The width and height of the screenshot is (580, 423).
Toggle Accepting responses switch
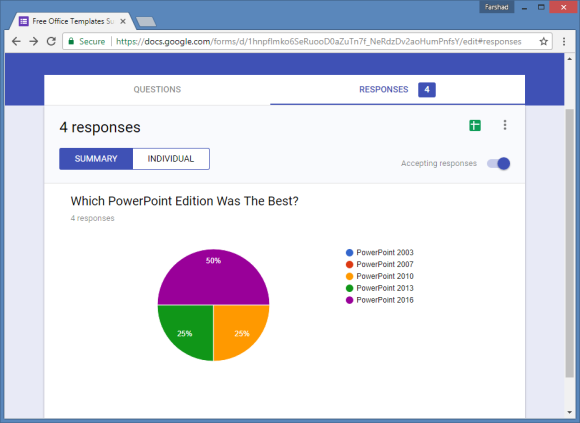[498, 163]
